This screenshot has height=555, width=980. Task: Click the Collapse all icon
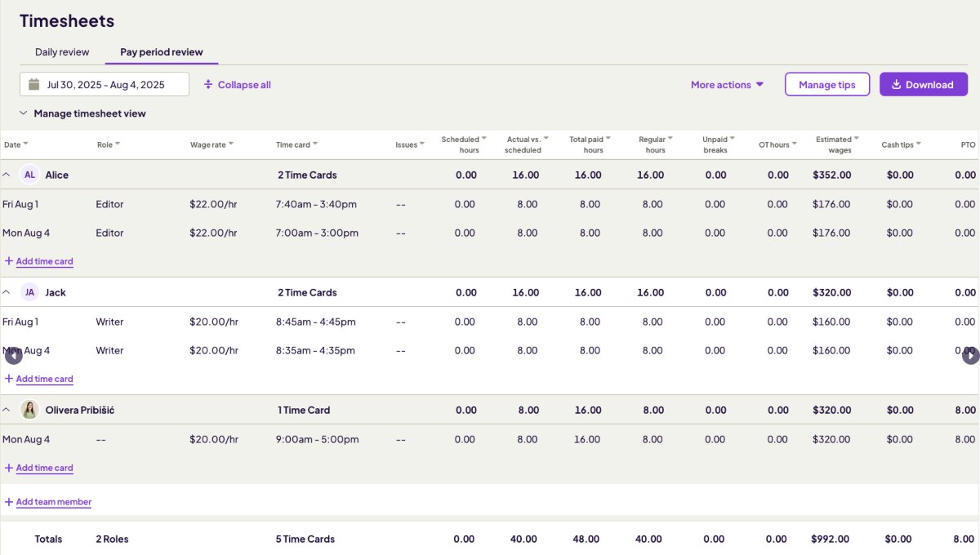210,84
